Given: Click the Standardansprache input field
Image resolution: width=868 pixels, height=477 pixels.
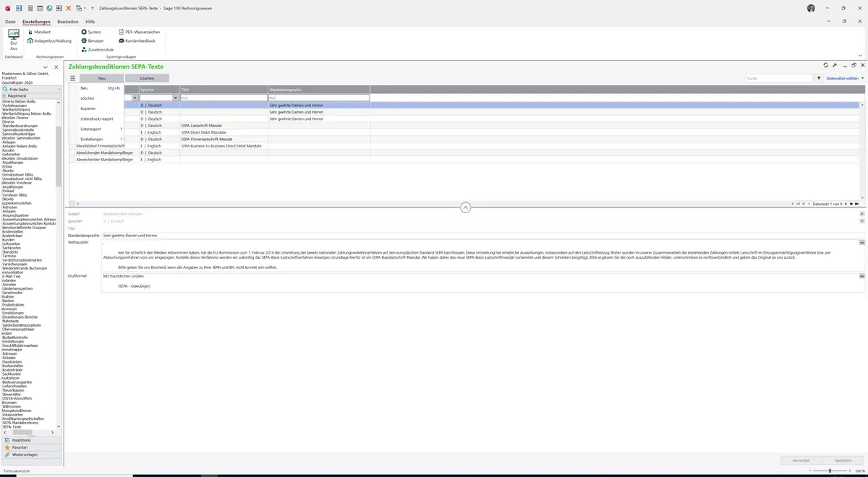Looking at the screenshot, I should point(483,236).
